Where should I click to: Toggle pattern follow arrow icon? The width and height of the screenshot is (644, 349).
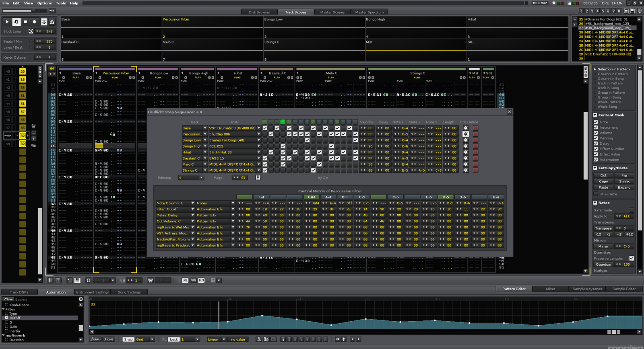coord(44,22)
